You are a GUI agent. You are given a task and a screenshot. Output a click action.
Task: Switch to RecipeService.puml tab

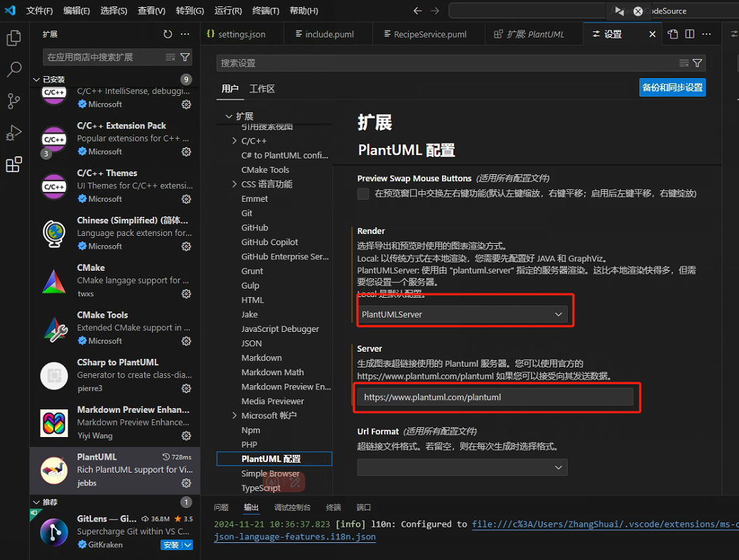pyautogui.click(x=429, y=34)
